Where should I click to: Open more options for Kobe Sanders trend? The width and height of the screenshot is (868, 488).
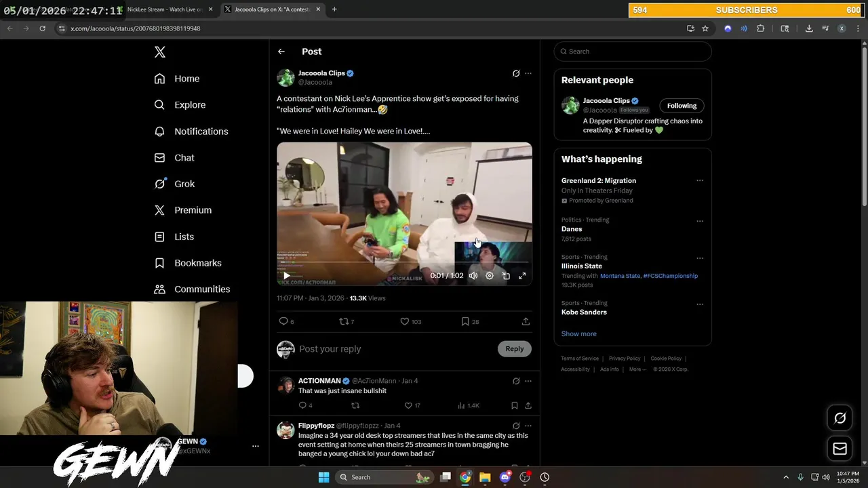pos(700,304)
